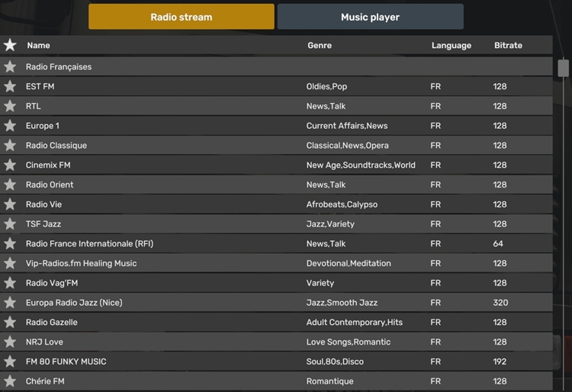Image resolution: width=572 pixels, height=392 pixels.
Task: Open the Music player tab
Action: click(370, 17)
